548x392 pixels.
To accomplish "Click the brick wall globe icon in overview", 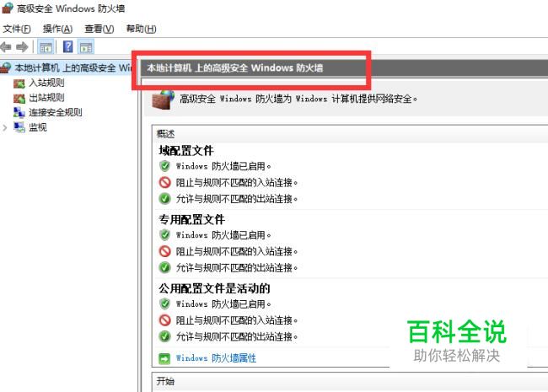I will coord(163,99).
